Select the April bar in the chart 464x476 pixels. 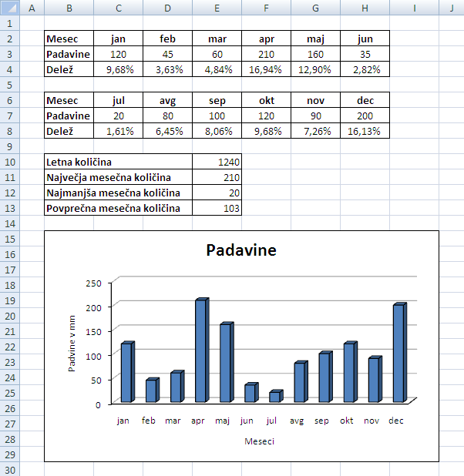[x=200, y=350]
